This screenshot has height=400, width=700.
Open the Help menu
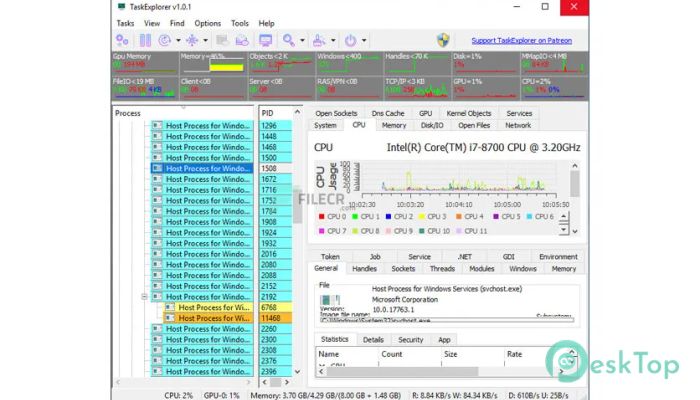[x=267, y=23]
